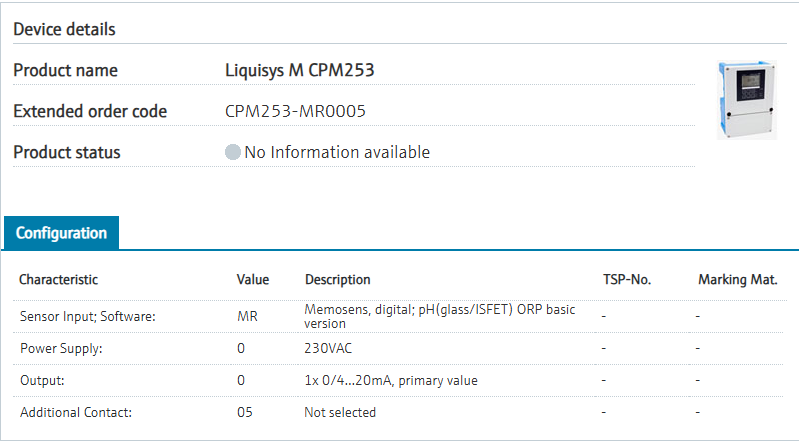The height and width of the screenshot is (442, 799).
Task: Click the Device details section heading
Action: pyautogui.click(x=64, y=29)
